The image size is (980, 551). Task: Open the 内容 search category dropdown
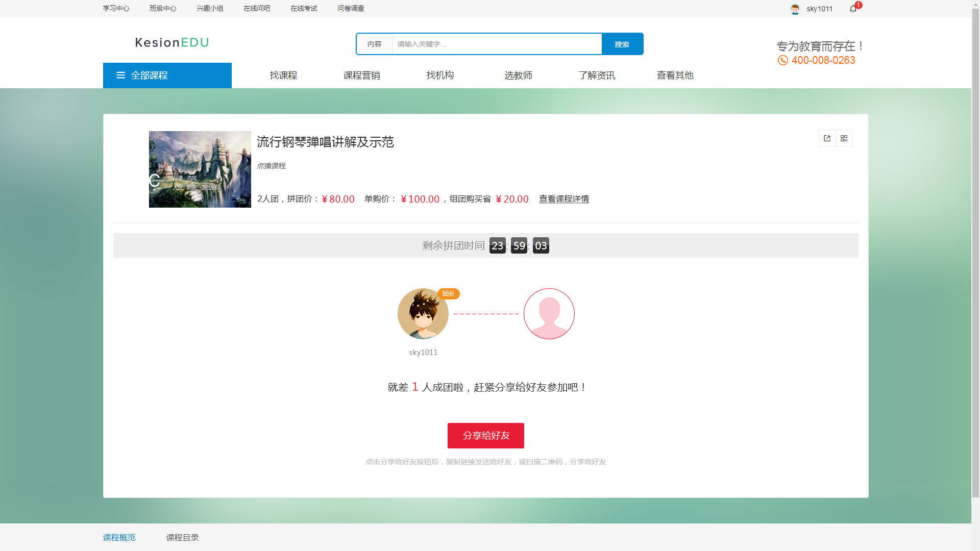pos(375,44)
